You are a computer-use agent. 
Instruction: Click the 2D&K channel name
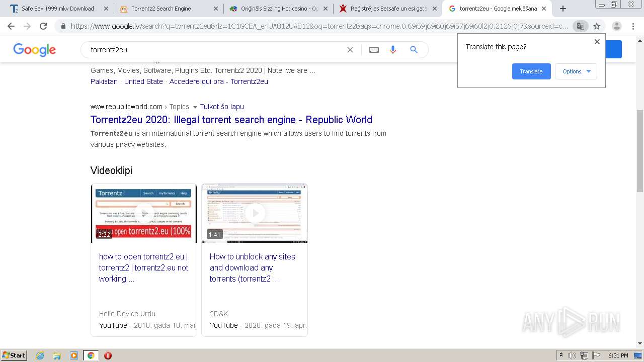coord(219,314)
